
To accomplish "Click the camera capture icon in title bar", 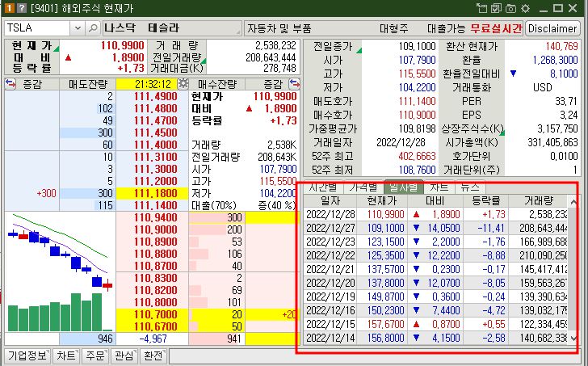I will point(510,8).
